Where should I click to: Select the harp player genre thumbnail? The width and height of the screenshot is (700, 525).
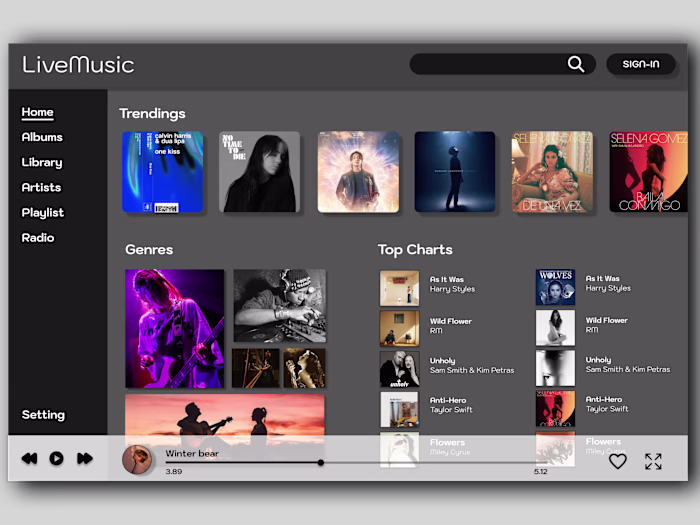255,368
